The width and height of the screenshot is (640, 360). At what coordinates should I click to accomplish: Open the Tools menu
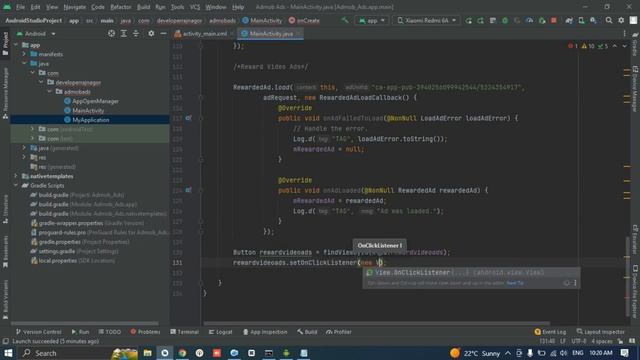coord(178,7)
